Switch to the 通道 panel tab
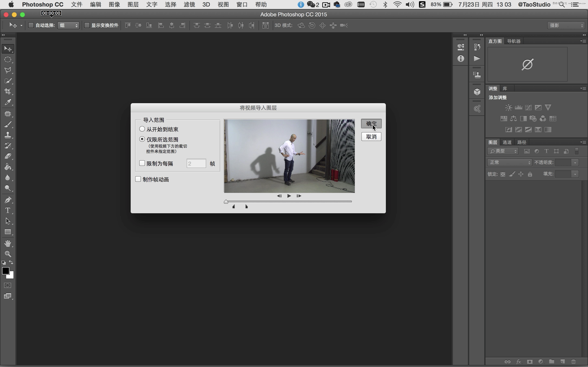The width and height of the screenshot is (588, 367). tap(507, 142)
